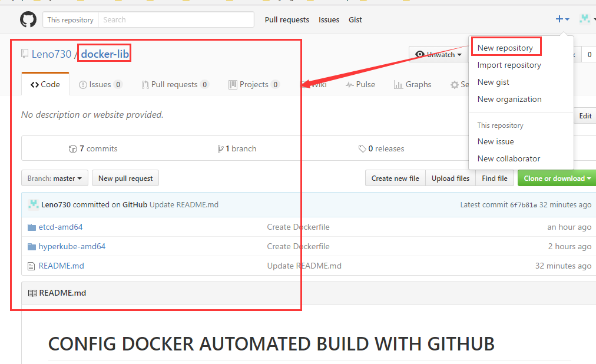Select New gist in the dropdown menu

[493, 82]
